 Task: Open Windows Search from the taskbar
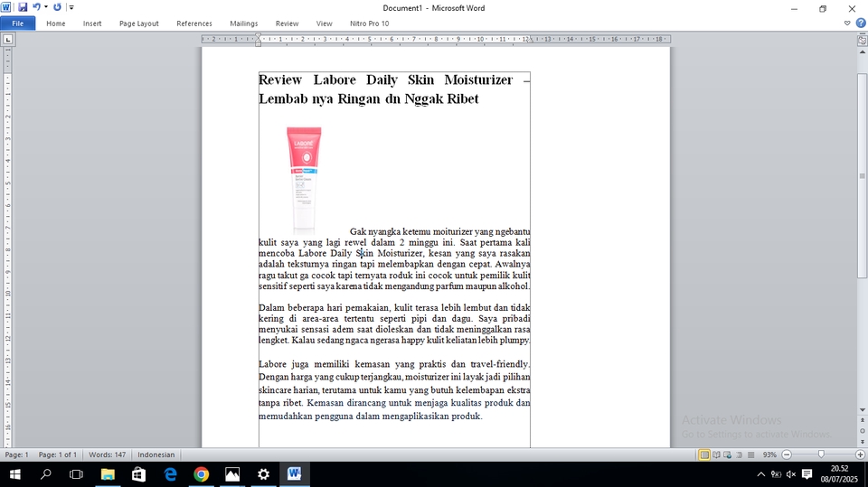[46, 474]
